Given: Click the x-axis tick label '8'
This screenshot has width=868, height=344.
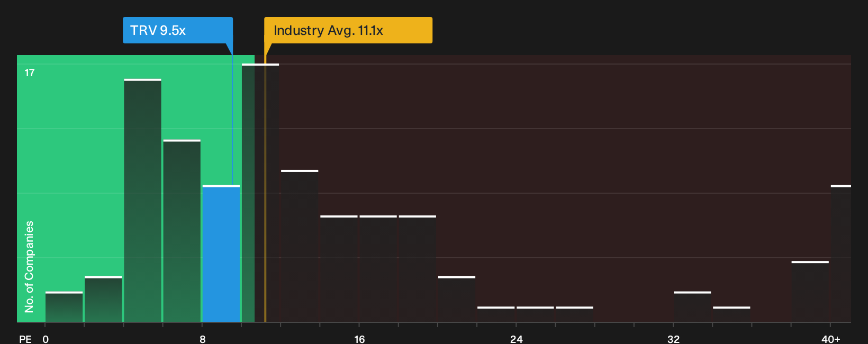Looking at the screenshot, I should click(203, 339).
